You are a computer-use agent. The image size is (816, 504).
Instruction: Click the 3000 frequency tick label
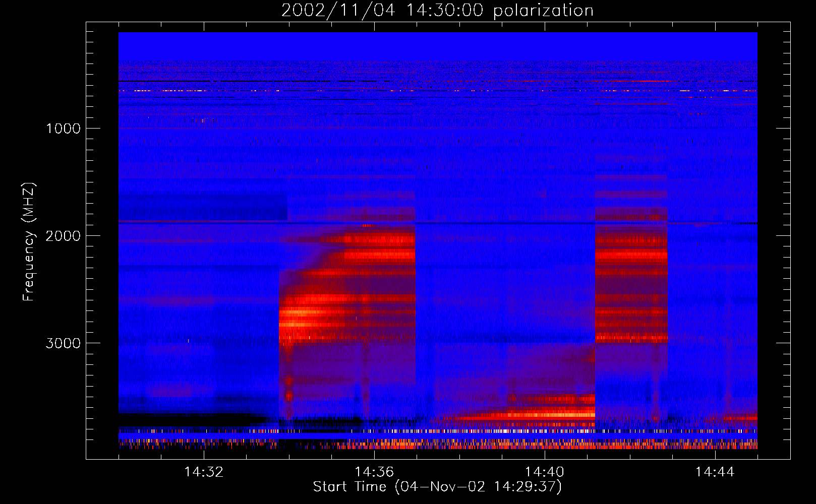tap(63, 343)
